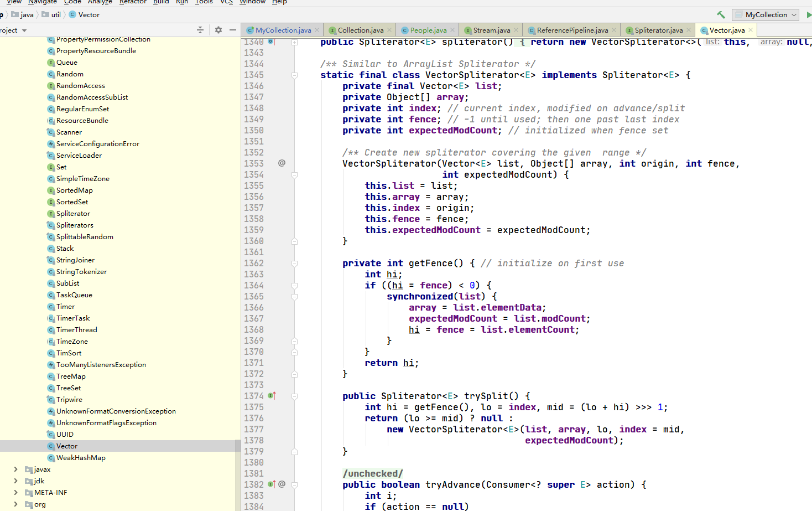Select SortedMap in the project tree

pos(74,190)
